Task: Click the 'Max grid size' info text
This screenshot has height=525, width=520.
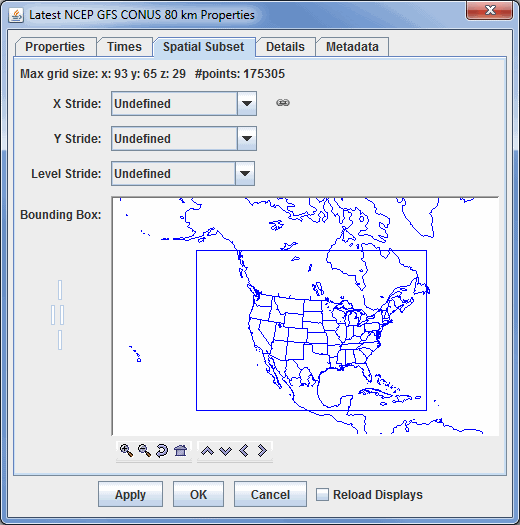Action: pyautogui.click(x=103, y=74)
